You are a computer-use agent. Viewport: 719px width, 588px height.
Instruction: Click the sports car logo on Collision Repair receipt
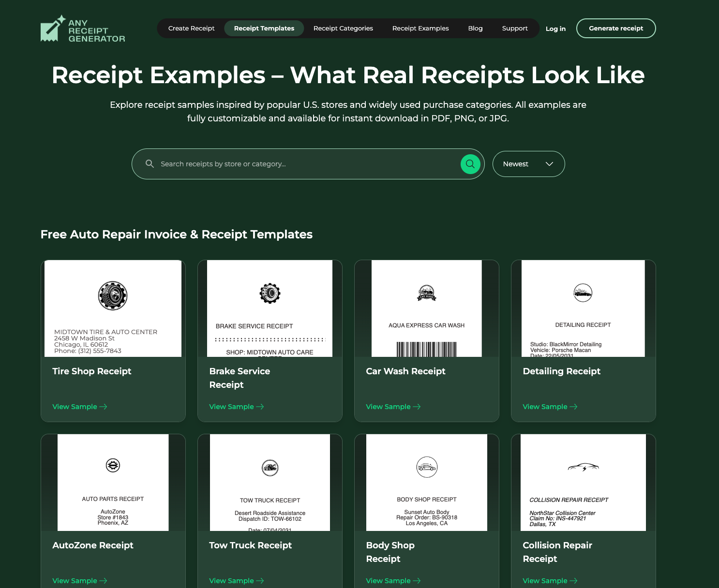coord(583,467)
